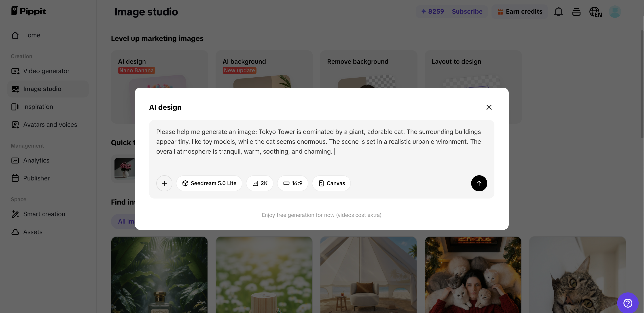Viewport: 644px width, 313px height.
Task: Click the Earn credits button
Action: click(520, 11)
